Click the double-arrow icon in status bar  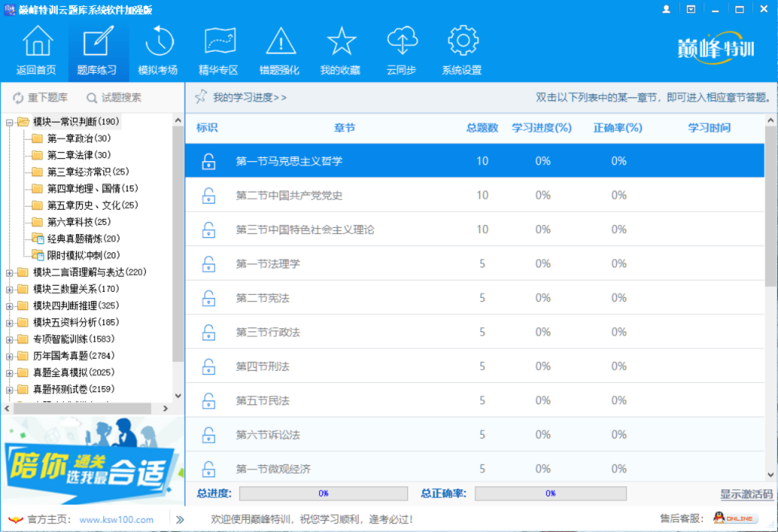coord(179,520)
